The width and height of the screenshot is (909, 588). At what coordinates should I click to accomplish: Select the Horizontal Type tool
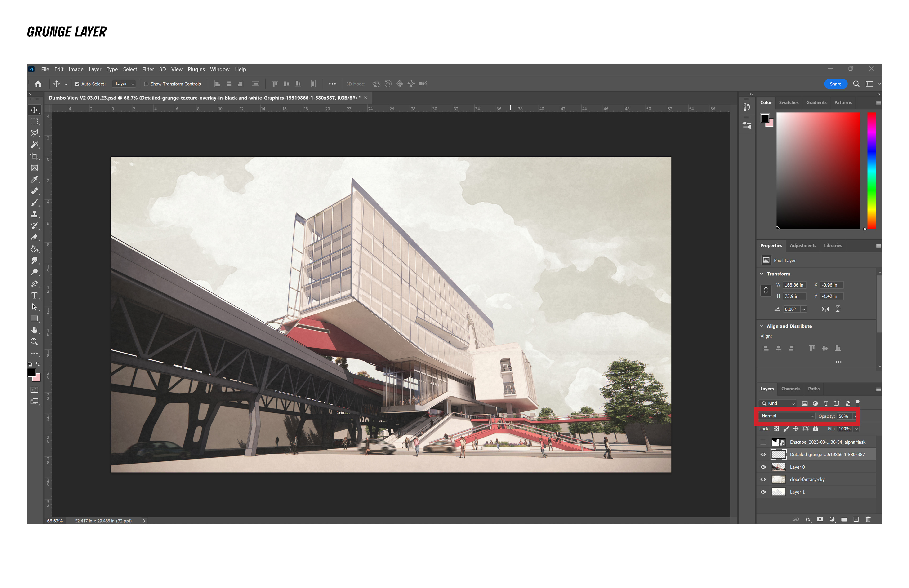pyautogui.click(x=34, y=296)
